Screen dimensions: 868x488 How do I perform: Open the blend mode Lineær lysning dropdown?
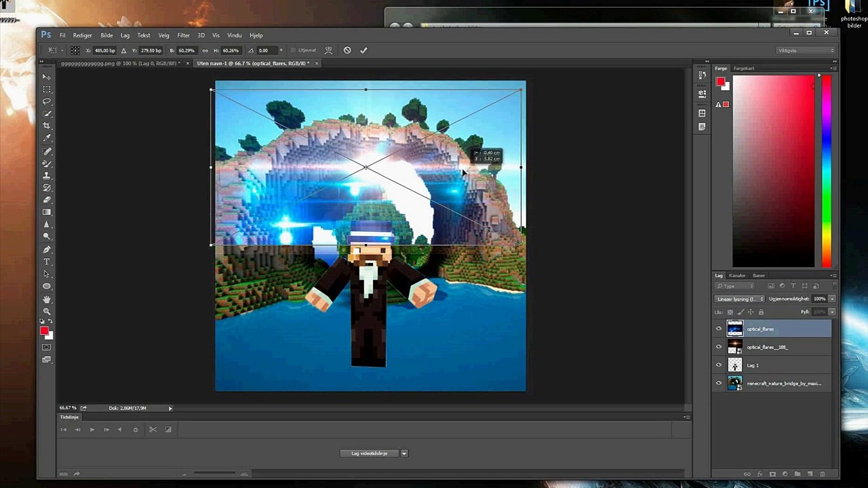pyautogui.click(x=739, y=299)
